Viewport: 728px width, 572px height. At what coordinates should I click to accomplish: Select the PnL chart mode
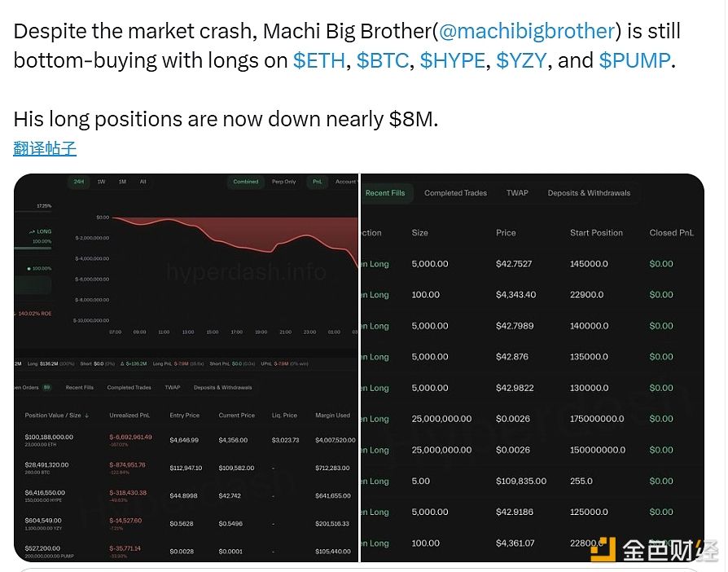317,182
